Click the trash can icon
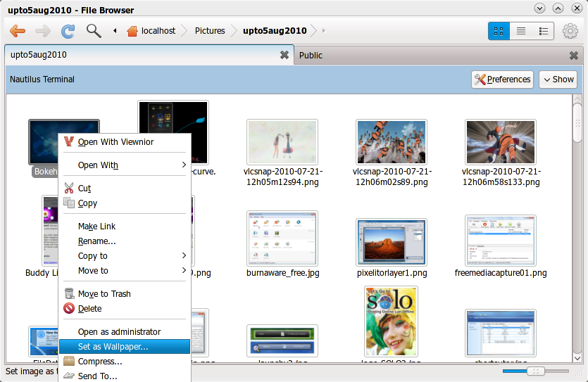Image resolution: width=588 pixels, height=382 pixels. (69, 293)
